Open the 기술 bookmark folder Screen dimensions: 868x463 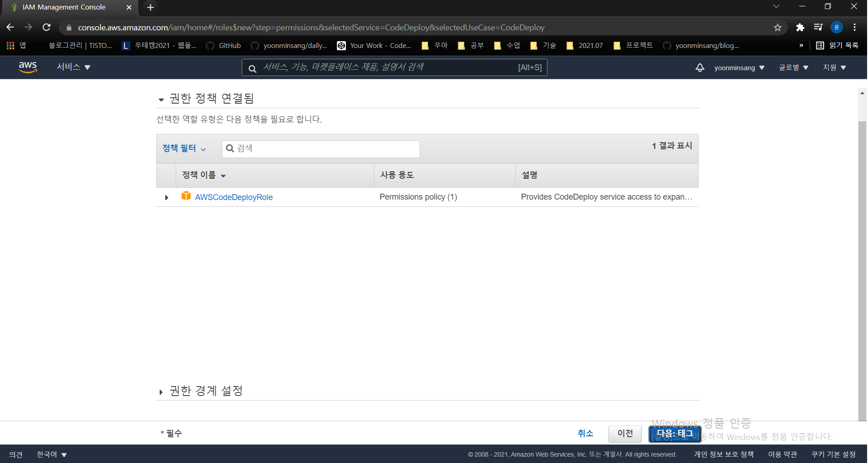coord(543,45)
